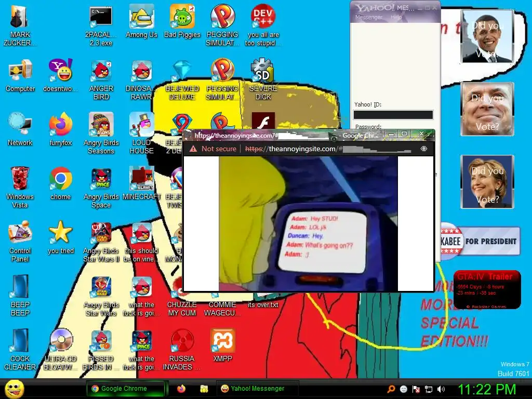Click the folder icon in taskbar
The image size is (532, 399).
(204, 389)
